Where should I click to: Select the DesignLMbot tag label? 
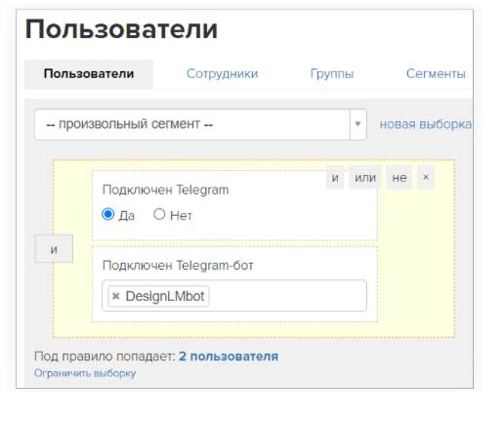click(x=165, y=296)
